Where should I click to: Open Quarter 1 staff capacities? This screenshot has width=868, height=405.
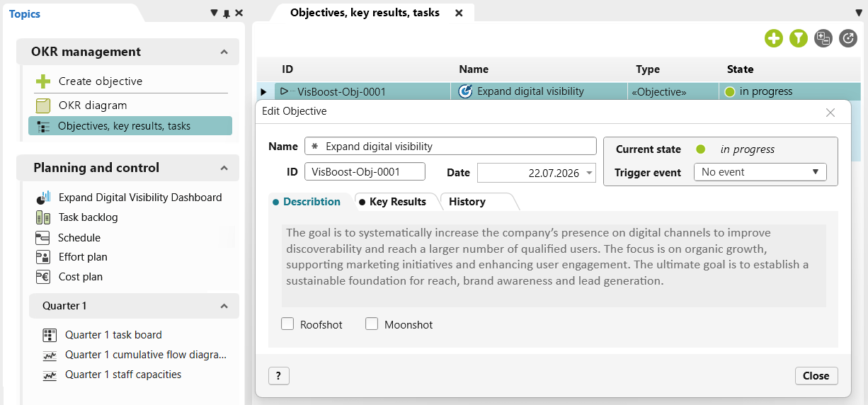(x=123, y=375)
